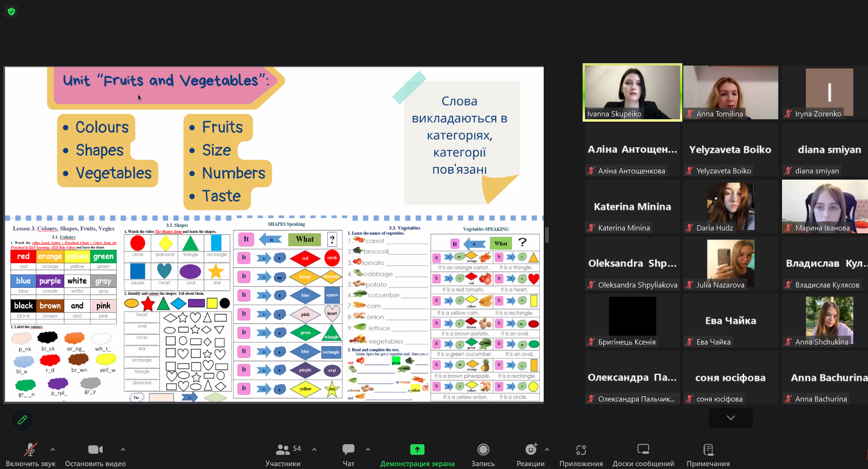Viewport: 868px width, 469px height.
Task: Expand participants options arrow
Action: click(314, 449)
